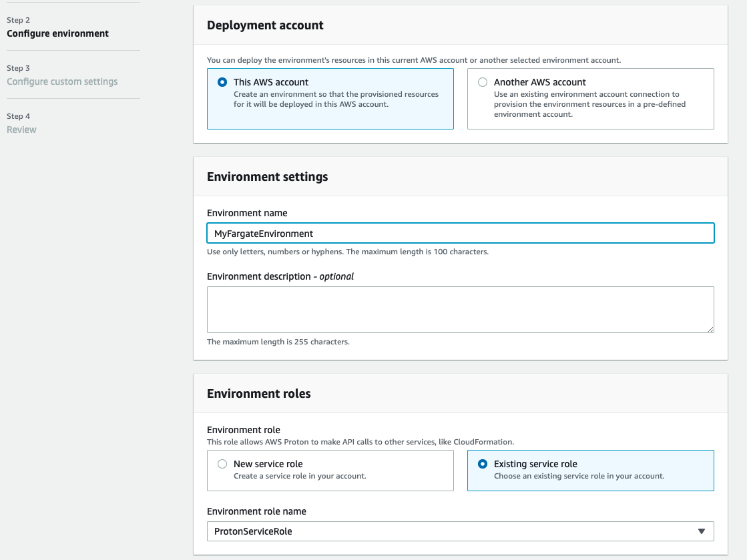Click the Deployment account heading
This screenshot has width=747, height=560.
tap(265, 25)
